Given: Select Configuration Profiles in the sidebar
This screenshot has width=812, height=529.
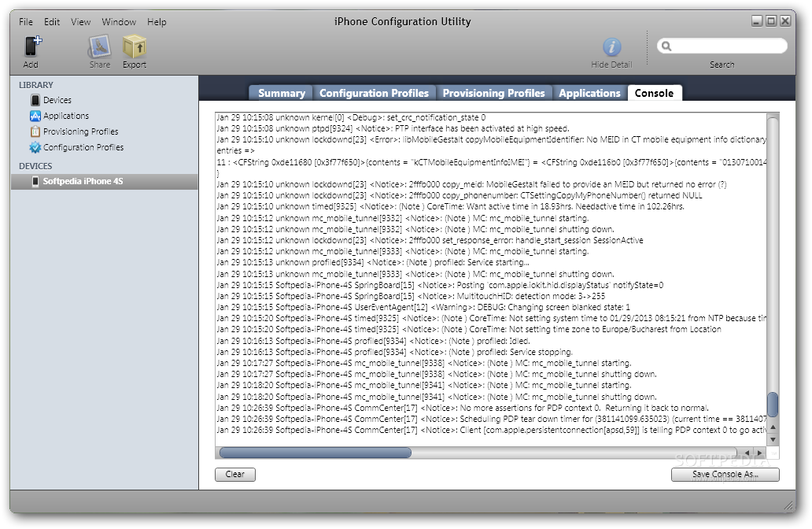Looking at the screenshot, I should tap(83, 148).
